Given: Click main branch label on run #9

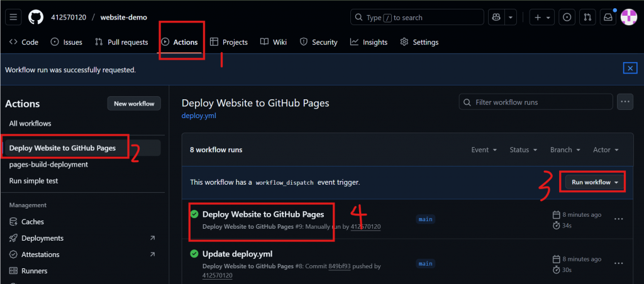Looking at the screenshot, I should click(x=426, y=219).
